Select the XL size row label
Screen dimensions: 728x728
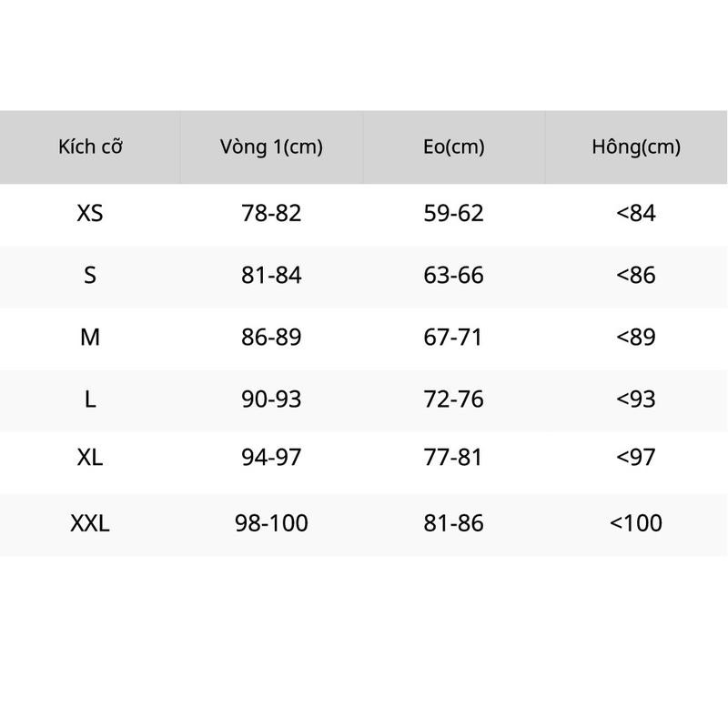[x=90, y=458]
